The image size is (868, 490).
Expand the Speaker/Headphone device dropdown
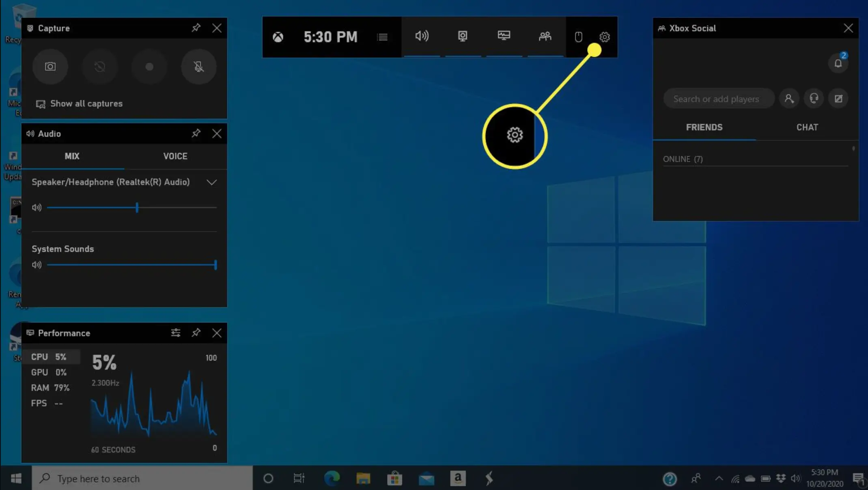[x=211, y=182]
